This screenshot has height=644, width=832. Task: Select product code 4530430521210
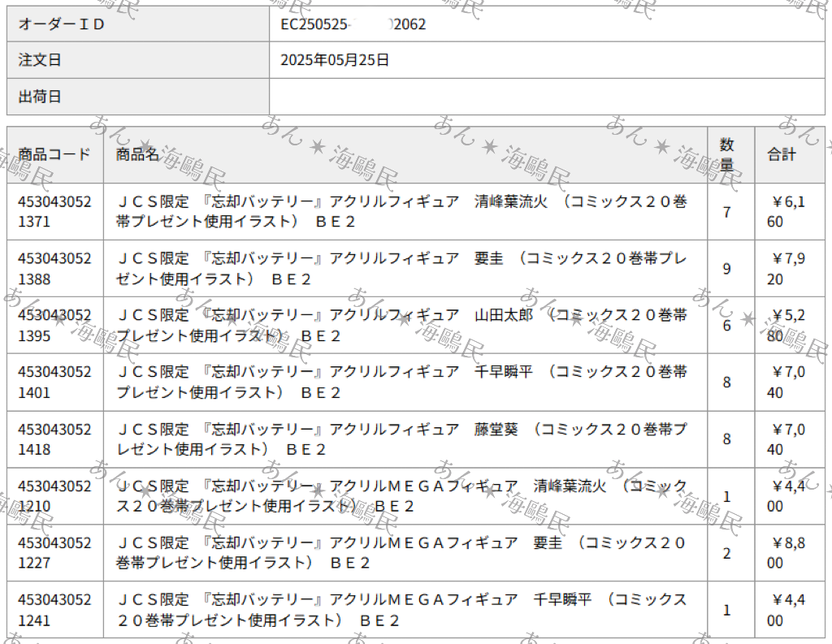tap(54, 496)
